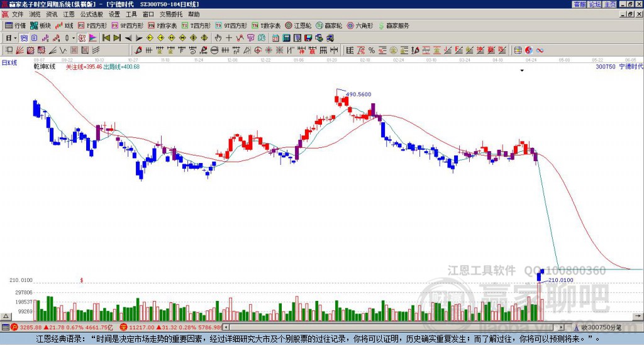Toggle the highlighted blue chart-mode icon
Screen dimensions: 644x345
tap(24, 38)
